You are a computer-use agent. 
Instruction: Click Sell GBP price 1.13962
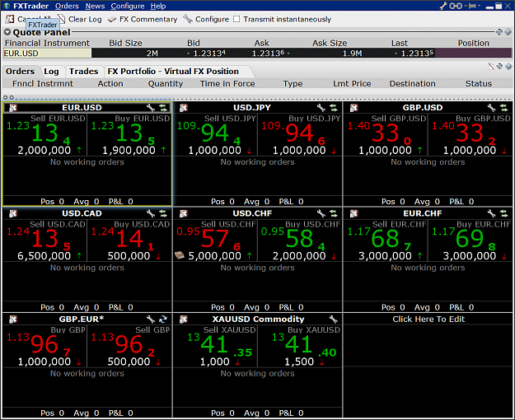point(129,346)
